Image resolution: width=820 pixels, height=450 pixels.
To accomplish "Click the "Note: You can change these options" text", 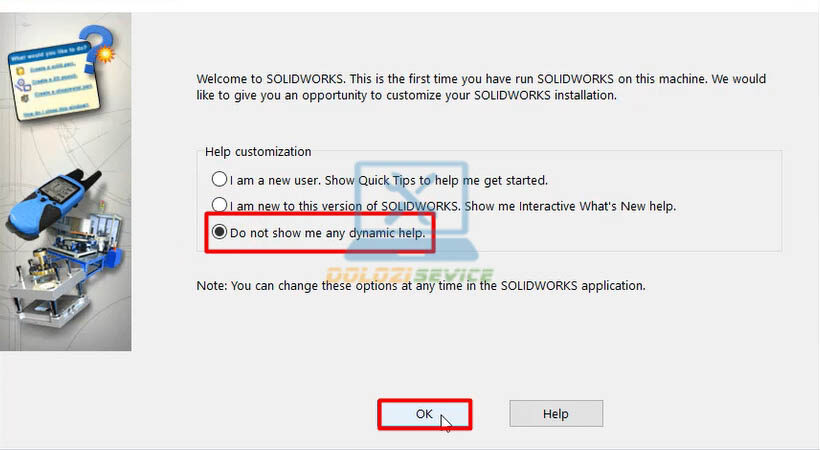I will [x=421, y=286].
